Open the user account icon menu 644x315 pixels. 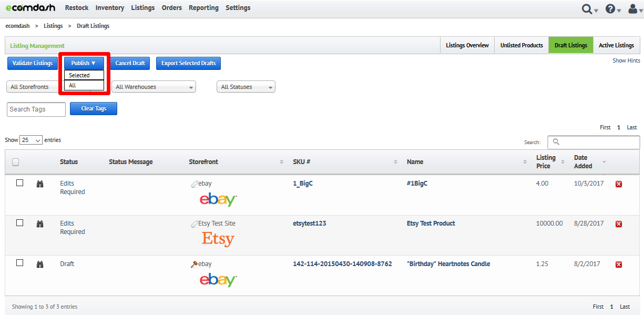click(633, 8)
